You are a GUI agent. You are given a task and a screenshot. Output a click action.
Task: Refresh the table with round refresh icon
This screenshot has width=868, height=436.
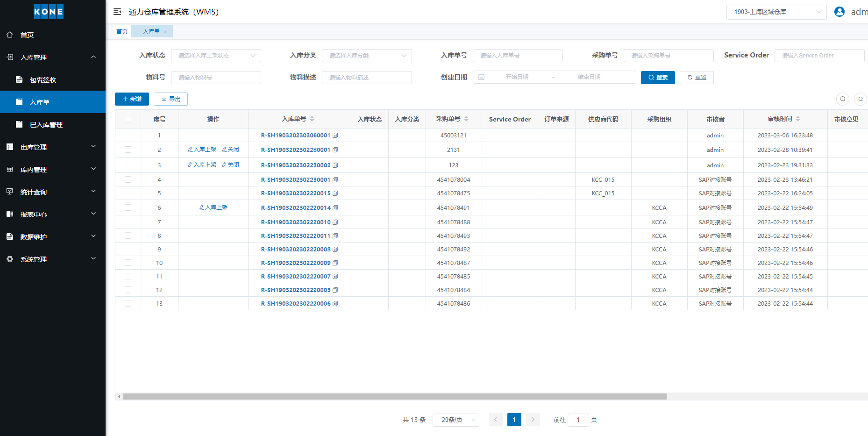pos(861,99)
